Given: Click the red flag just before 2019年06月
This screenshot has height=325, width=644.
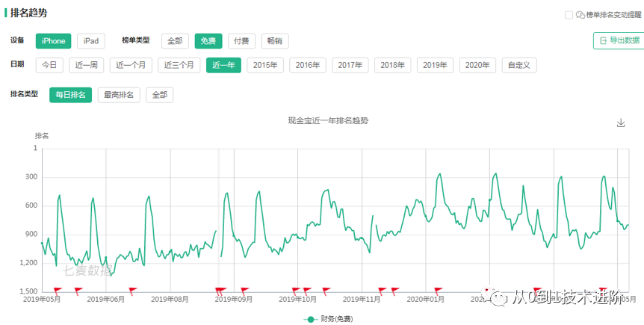Looking at the screenshot, I should click(x=78, y=291).
